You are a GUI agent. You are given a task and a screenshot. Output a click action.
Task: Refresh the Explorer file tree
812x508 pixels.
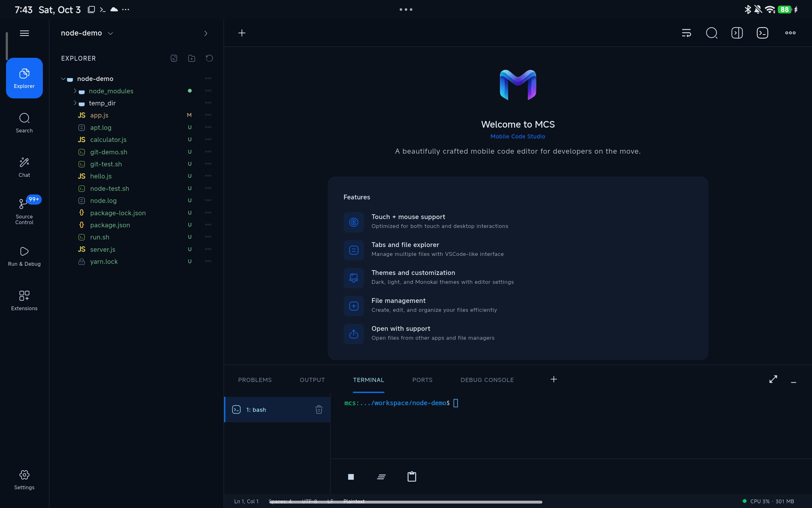(x=209, y=58)
